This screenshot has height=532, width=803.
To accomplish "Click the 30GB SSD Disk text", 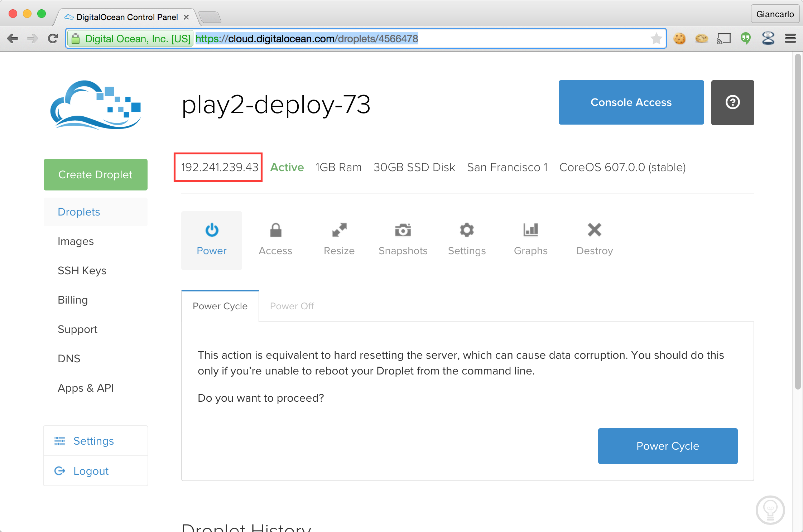I will click(x=414, y=167).
